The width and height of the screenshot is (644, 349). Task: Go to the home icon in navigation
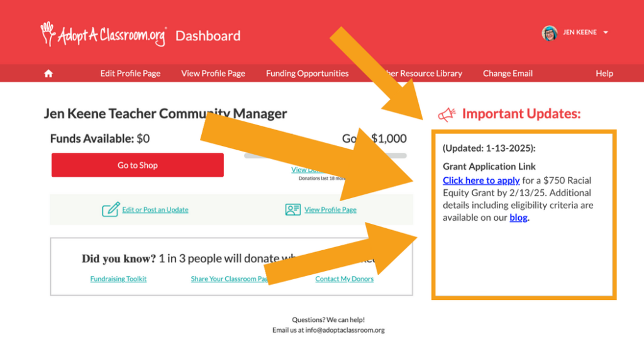48,74
